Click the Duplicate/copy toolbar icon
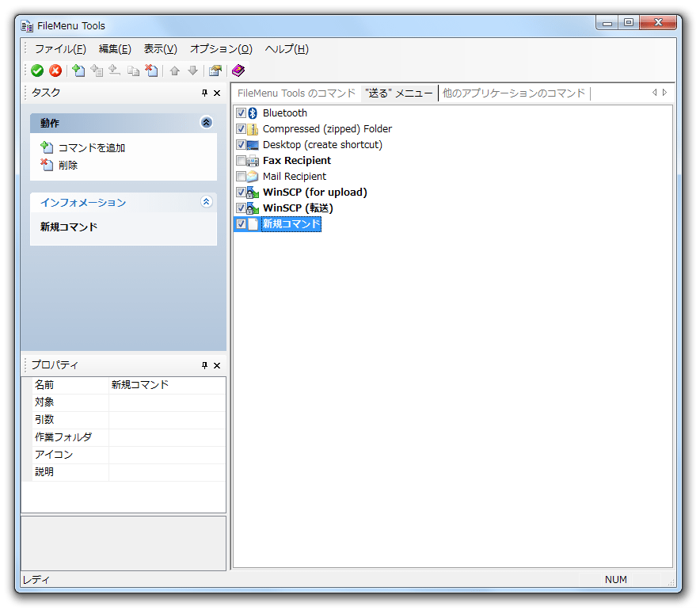700x610 pixels. 133,71
